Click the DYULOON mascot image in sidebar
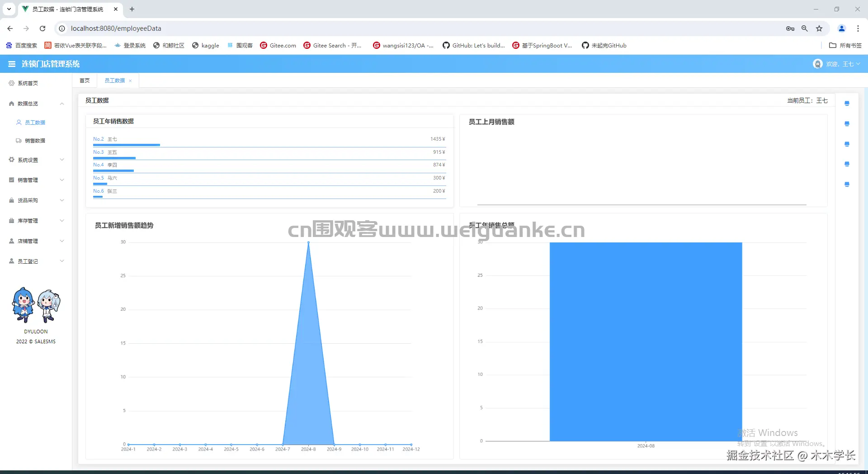 click(36, 305)
